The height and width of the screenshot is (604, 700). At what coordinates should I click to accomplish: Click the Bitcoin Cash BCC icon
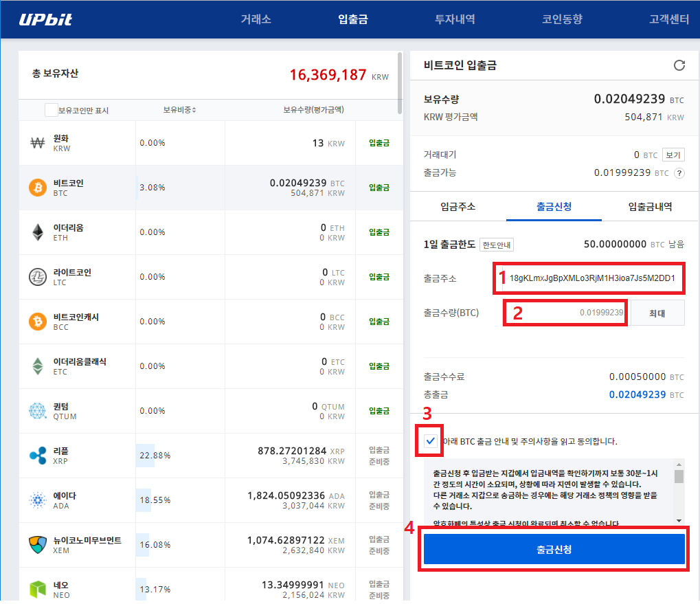coord(38,322)
